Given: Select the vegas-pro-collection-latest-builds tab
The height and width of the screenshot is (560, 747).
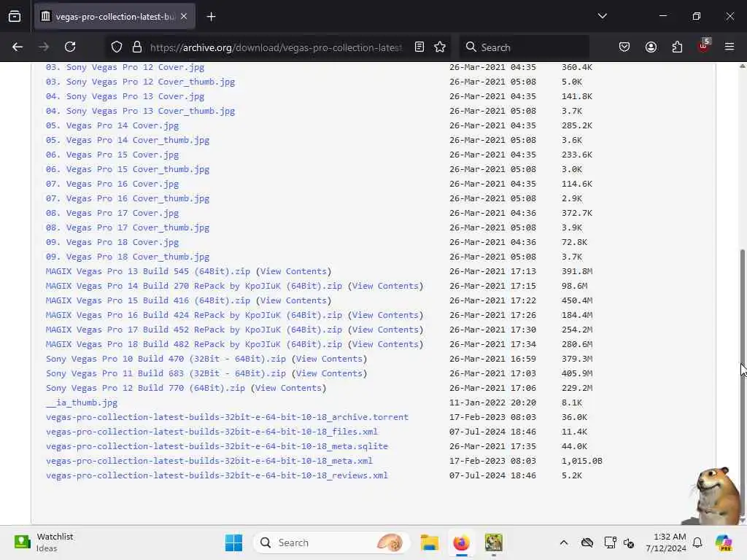Looking at the screenshot, I should (115, 17).
